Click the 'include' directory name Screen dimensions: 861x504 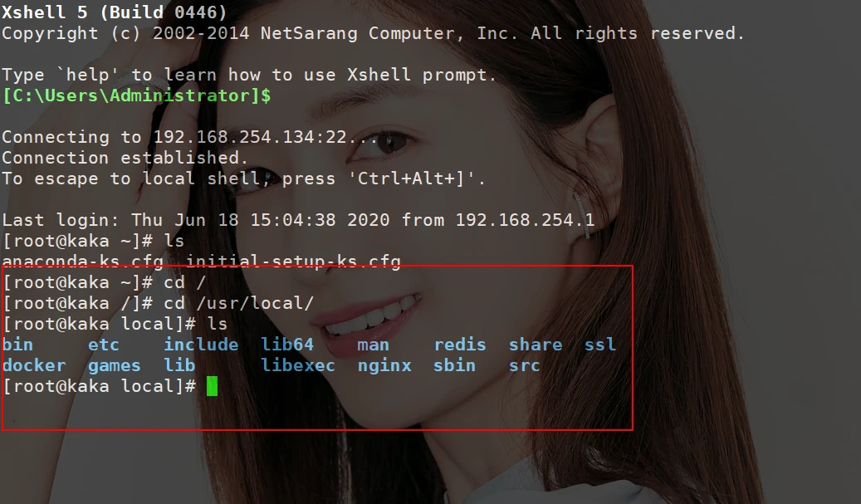pos(201,345)
